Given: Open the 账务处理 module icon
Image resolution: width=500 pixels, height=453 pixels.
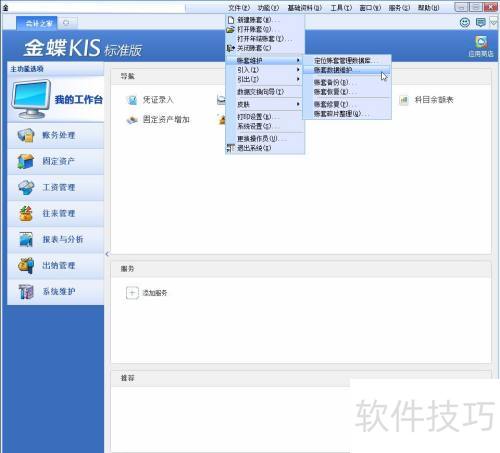Looking at the screenshot, I should (x=26, y=135).
